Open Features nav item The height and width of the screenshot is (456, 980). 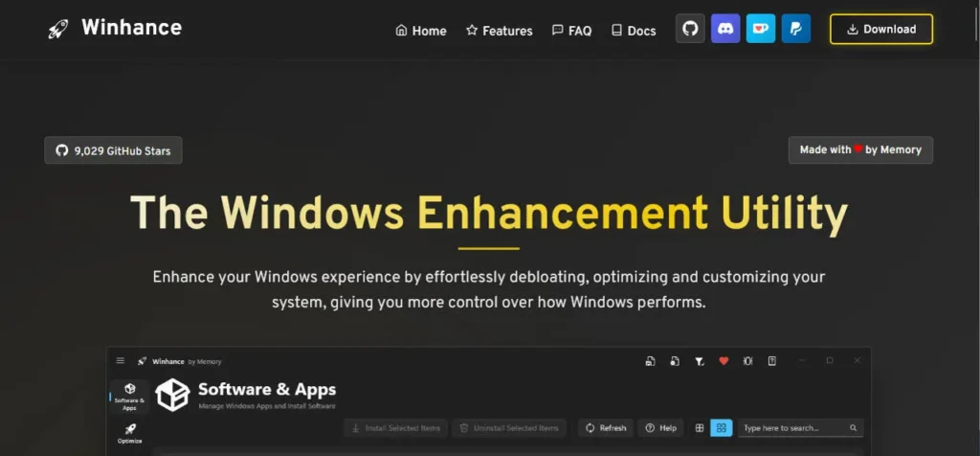pos(500,31)
